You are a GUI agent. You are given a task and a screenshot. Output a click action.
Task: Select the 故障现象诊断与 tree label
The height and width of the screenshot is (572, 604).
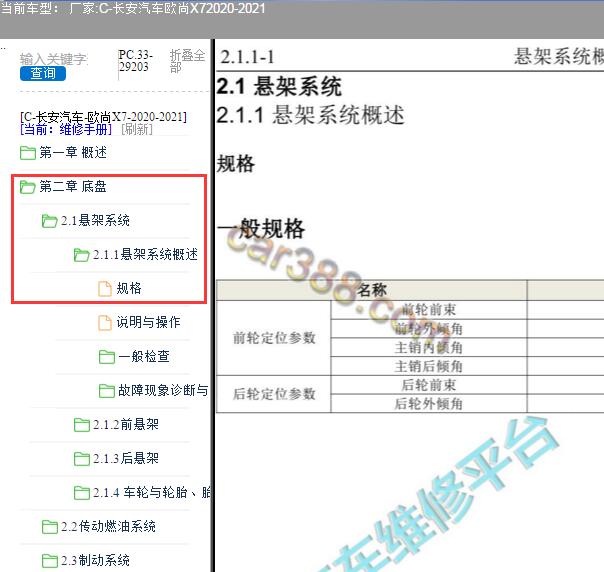coord(163,391)
